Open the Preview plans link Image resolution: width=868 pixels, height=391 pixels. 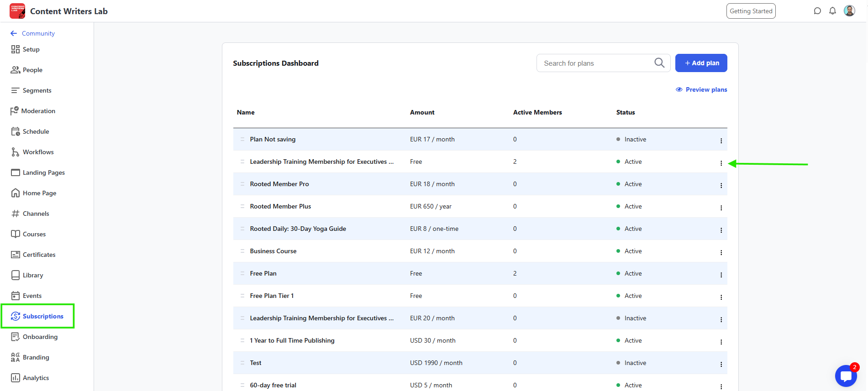coord(701,89)
